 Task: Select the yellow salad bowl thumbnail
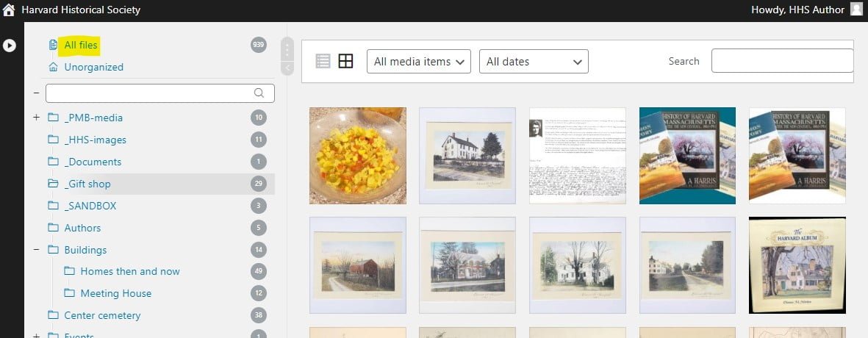357,156
